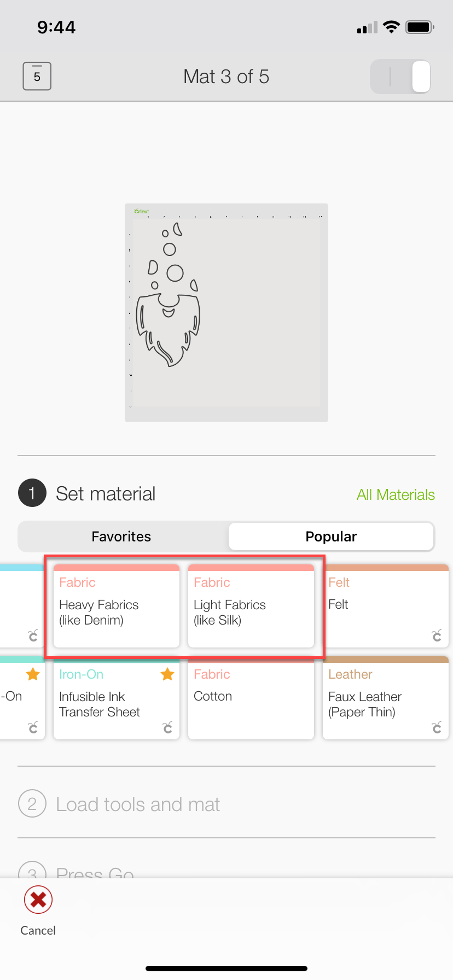Image resolution: width=453 pixels, height=980 pixels.
Task: Tap the step 1 circle beside Set material
Action: coord(32,493)
